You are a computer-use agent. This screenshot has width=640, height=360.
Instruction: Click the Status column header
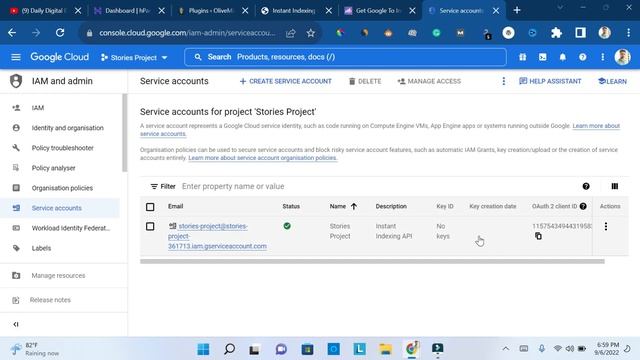(291, 207)
